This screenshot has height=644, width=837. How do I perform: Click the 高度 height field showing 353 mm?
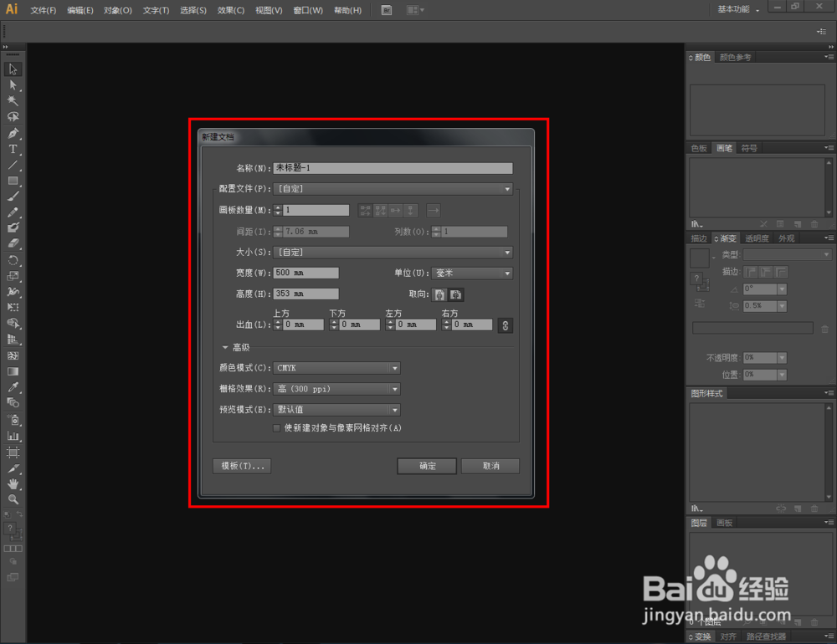pos(306,294)
